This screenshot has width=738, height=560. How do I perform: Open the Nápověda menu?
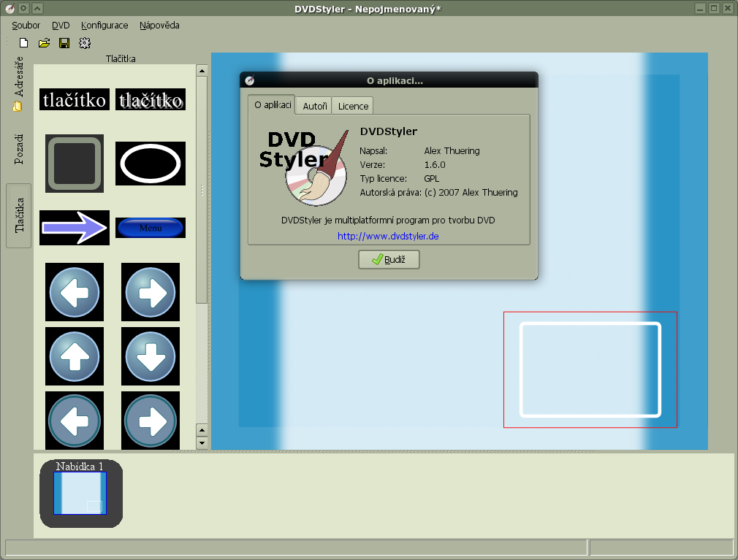[x=159, y=26]
